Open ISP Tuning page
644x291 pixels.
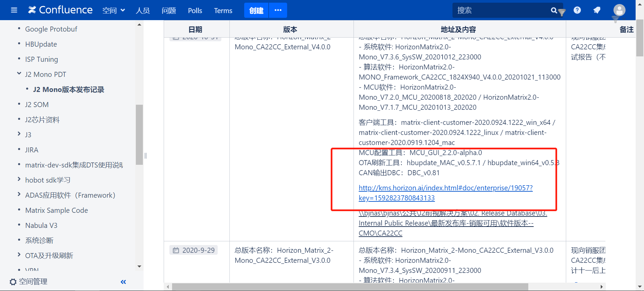click(42, 59)
